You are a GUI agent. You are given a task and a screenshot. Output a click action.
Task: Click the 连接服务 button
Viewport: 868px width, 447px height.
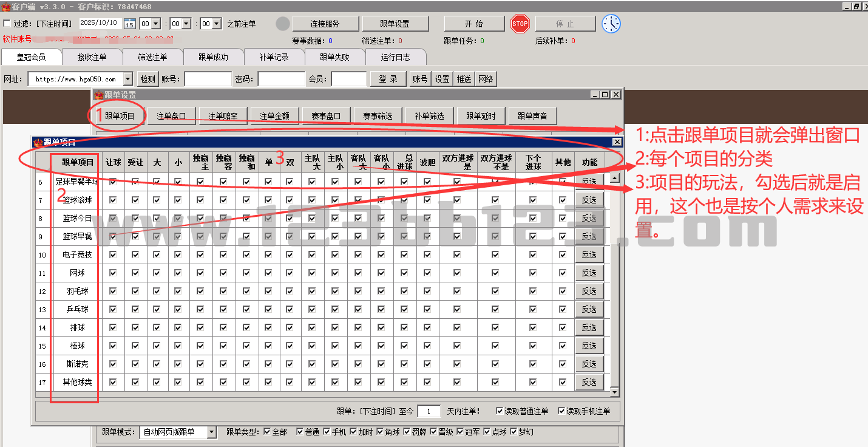(325, 24)
